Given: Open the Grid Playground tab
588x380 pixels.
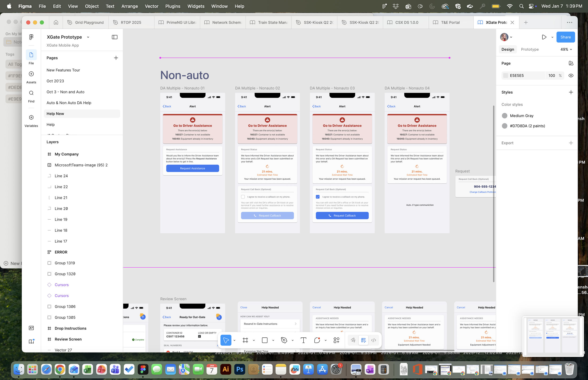Looking at the screenshot, I should point(86,22).
